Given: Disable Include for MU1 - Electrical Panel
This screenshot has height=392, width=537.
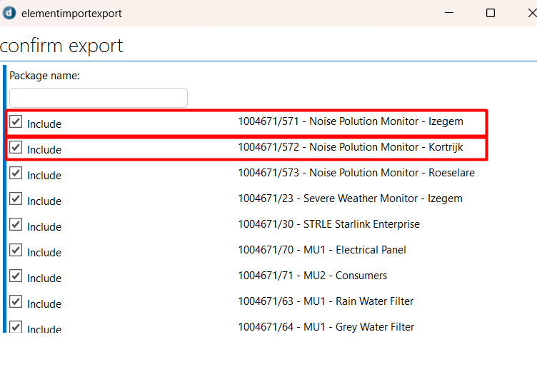Looking at the screenshot, I should pyautogui.click(x=16, y=251).
